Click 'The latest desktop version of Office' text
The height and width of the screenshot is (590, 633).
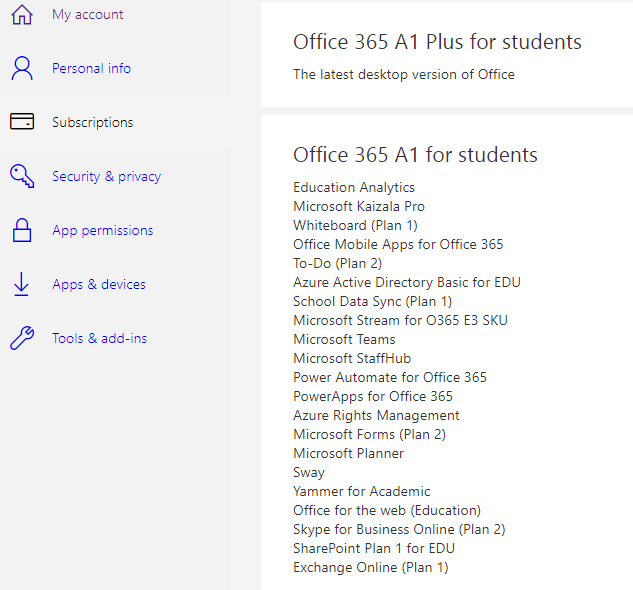click(x=404, y=75)
